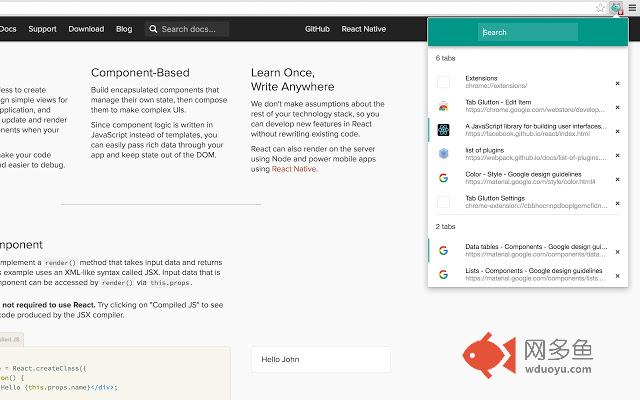Screen dimensions: 640x400
Task: Click the magnifier icon in docs search
Action: (153, 29)
